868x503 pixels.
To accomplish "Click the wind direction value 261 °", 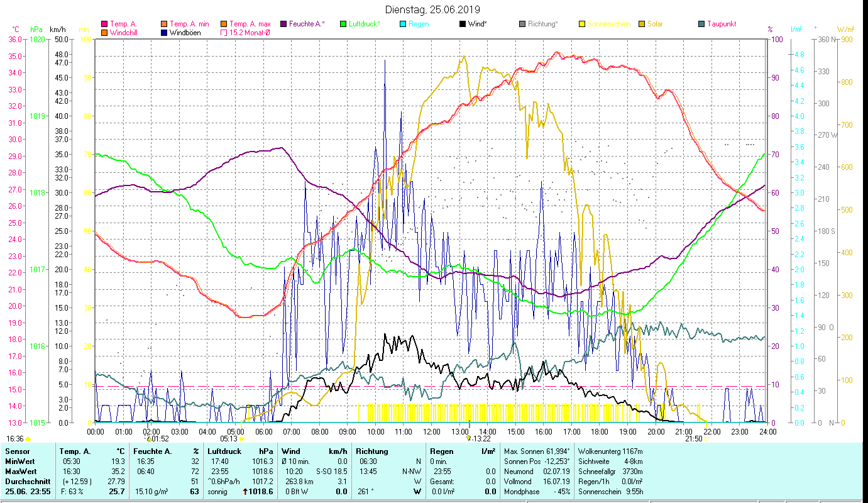I will pos(366,491).
